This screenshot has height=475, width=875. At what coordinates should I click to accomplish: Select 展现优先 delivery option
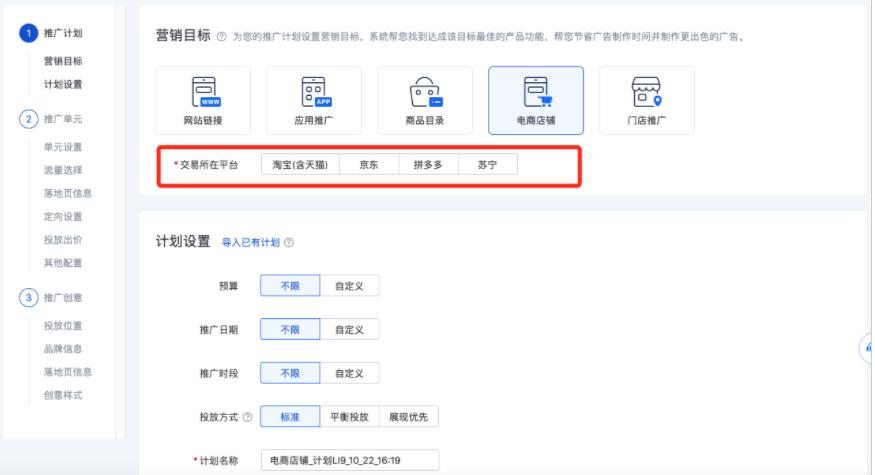coord(408,417)
